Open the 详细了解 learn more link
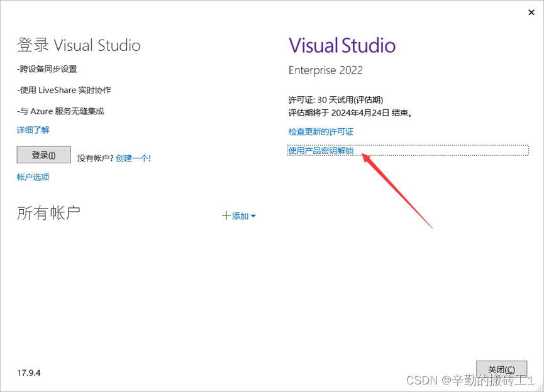Image resolution: width=544 pixels, height=392 pixels. coord(32,129)
